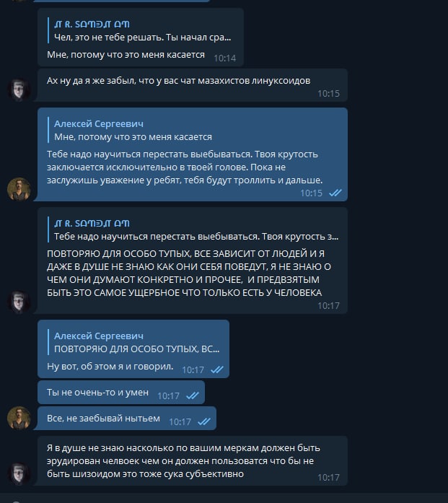Viewport: 448px width, 503px height.
Task: Click read ticks on 'Ты не очень-то и умен'
Action: coord(193,395)
